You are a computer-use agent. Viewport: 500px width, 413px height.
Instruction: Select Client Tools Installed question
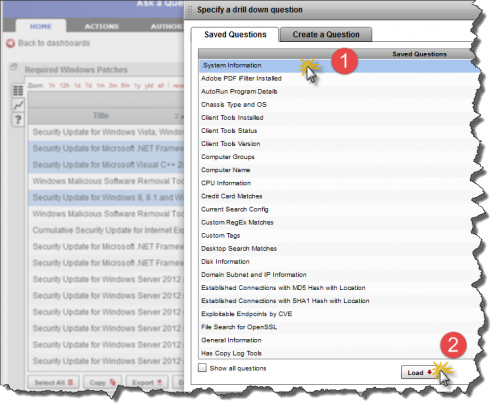(338, 118)
